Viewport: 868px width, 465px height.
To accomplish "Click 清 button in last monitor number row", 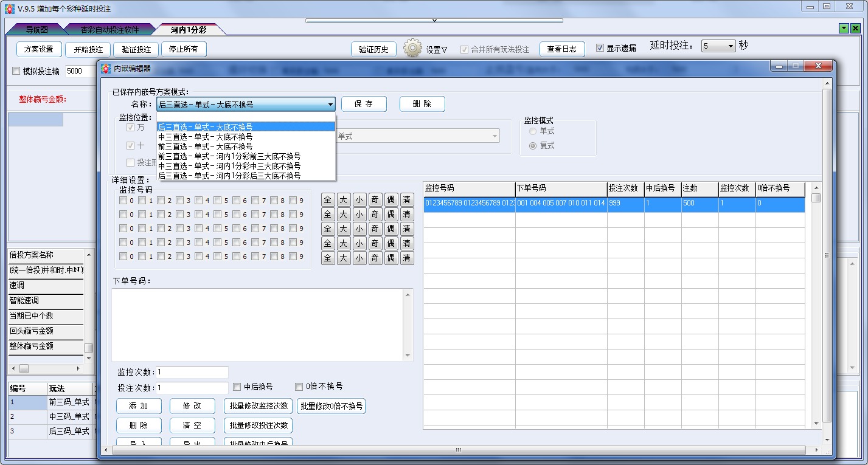I will pos(407,258).
